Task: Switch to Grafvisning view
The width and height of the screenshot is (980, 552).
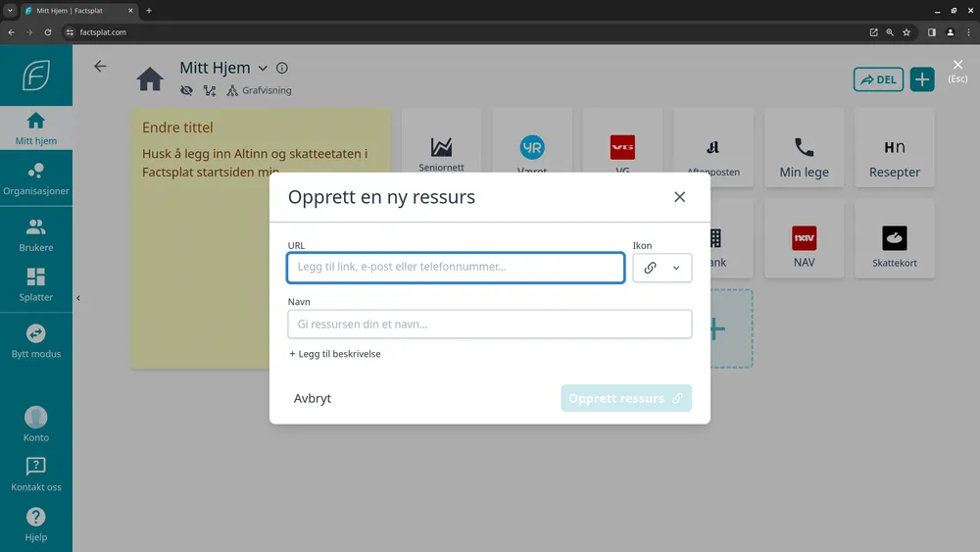Action: 260,90
